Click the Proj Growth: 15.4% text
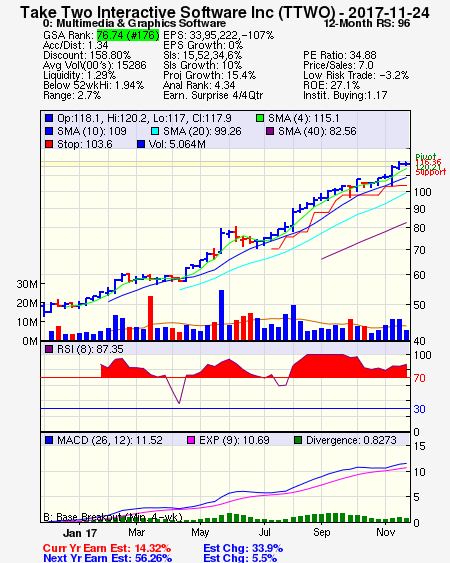The width and height of the screenshot is (450, 563). 209,75
